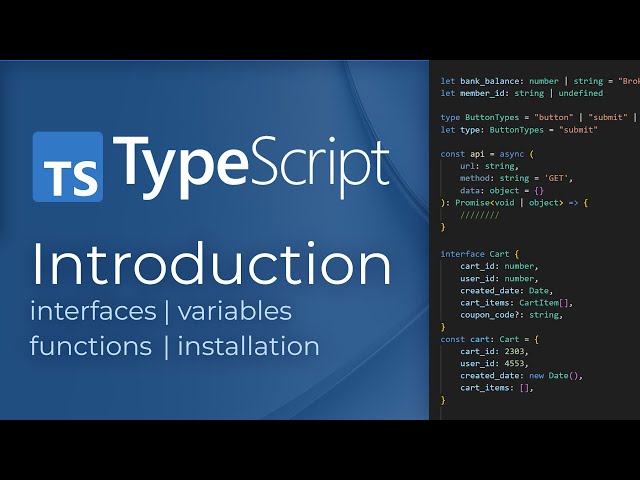Click the "method: string = 'GET'," line
The height and width of the screenshot is (480, 640).
(x=516, y=178)
